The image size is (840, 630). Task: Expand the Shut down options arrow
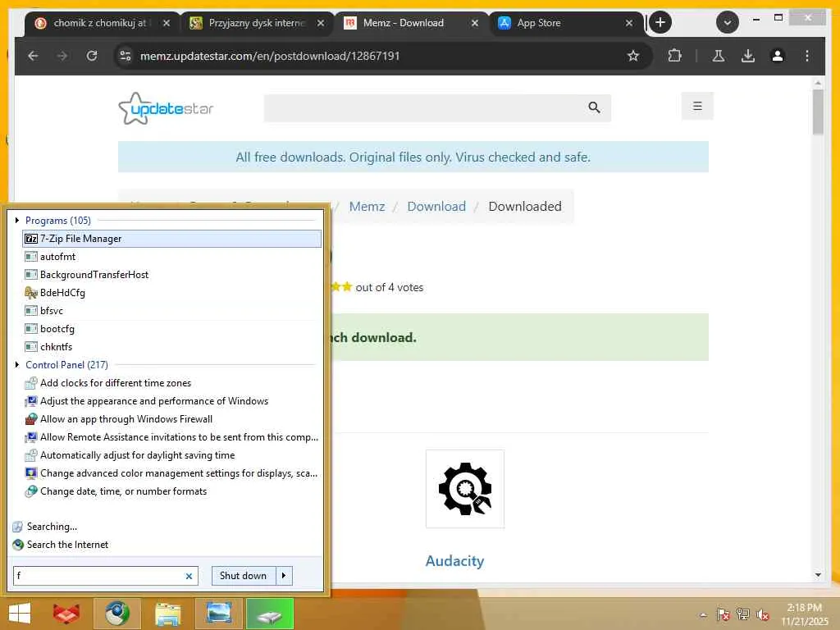pyautogui.click(x=284, y=575)
